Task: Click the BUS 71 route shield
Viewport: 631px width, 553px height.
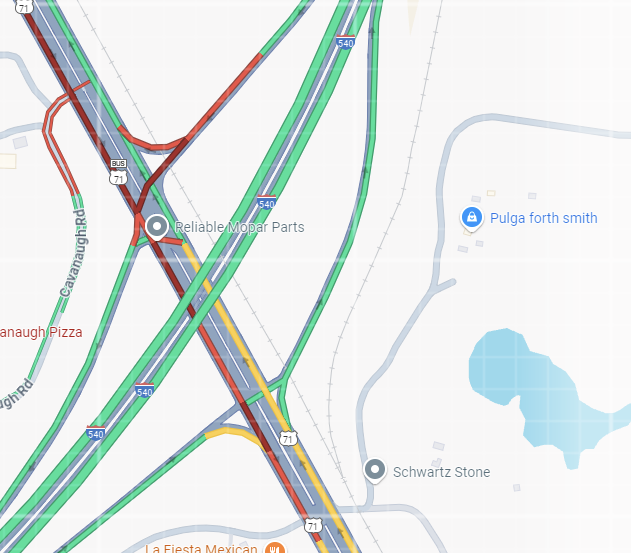Action: pos(118,172)
